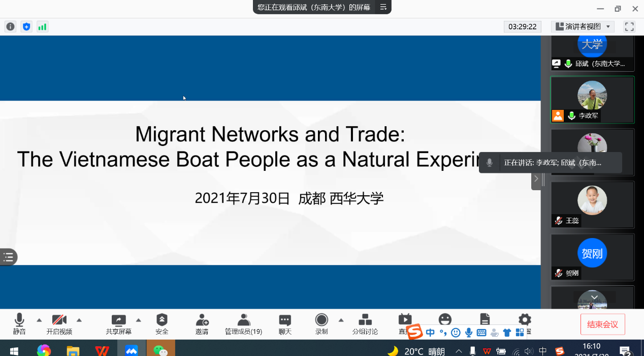The width and height of the screenshot is (644, 356).
Task: Select 李政军's participant video tile
Action: coord(592,100)
